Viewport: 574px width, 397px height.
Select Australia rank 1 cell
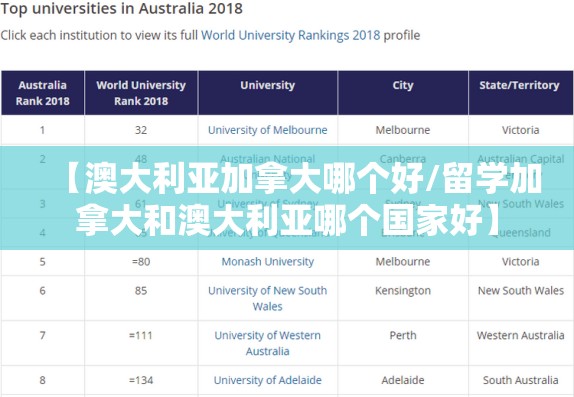pyautogui.click(x=42, y=130)
